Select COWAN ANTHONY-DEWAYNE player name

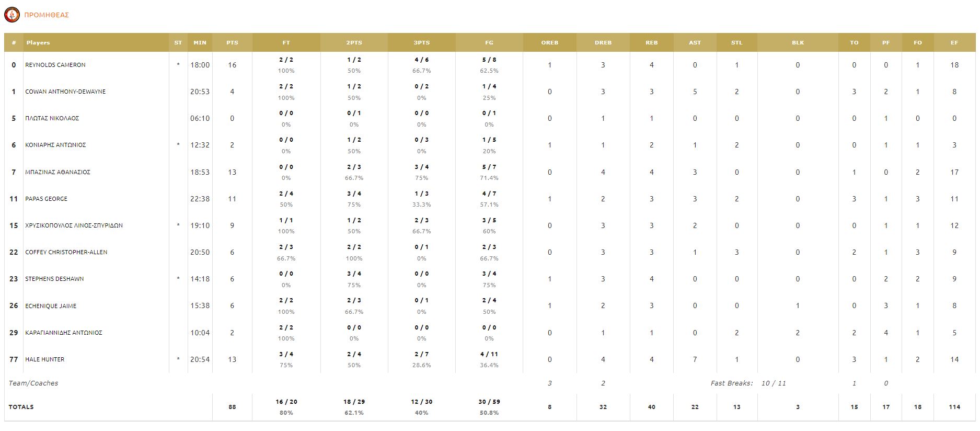tap(65, 92)
